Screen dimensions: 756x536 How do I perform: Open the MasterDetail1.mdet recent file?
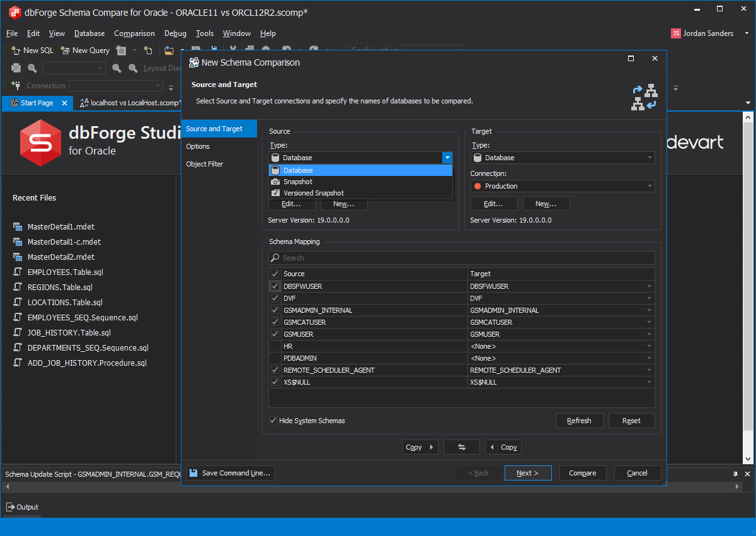60,227
